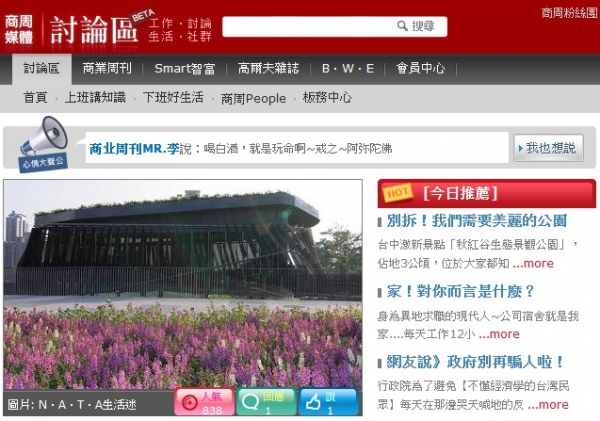Screen dimensions: 600x421
Task: Click the 回應 comment bubble badge
Action: pos(266,402)
